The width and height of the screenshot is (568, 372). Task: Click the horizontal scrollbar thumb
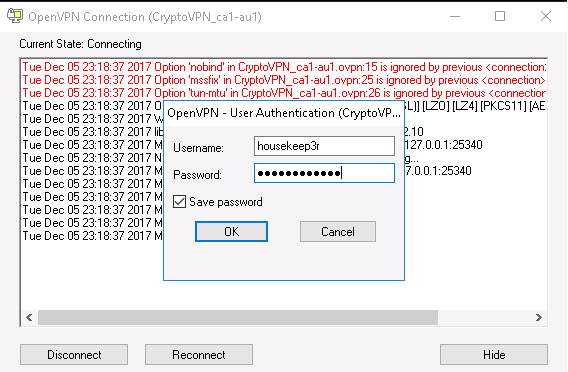238,318
